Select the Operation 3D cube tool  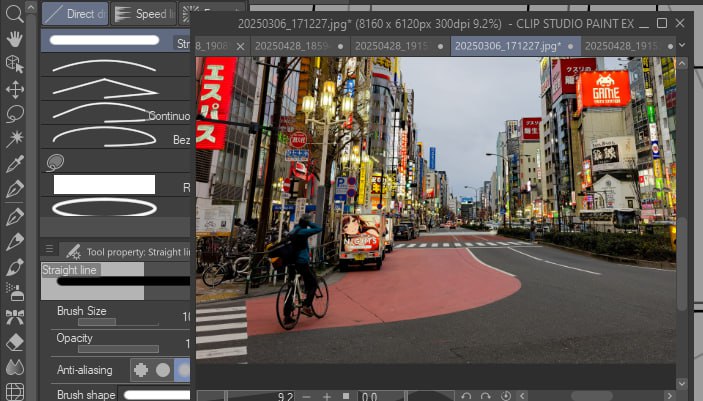click(15, 64)
